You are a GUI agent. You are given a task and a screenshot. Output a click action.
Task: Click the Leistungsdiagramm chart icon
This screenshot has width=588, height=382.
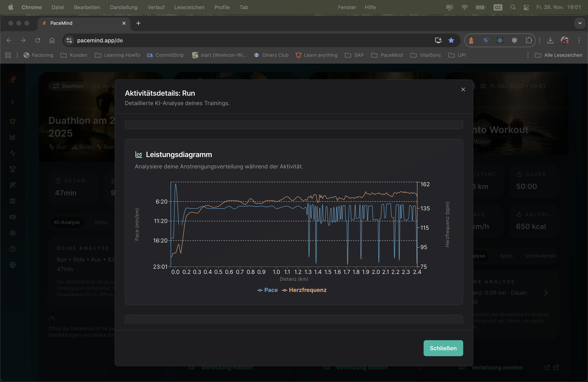(x=139, y=154)
